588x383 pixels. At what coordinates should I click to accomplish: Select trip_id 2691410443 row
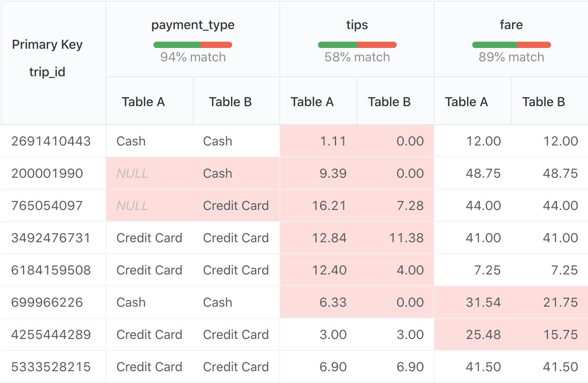[x=51, y=141]
